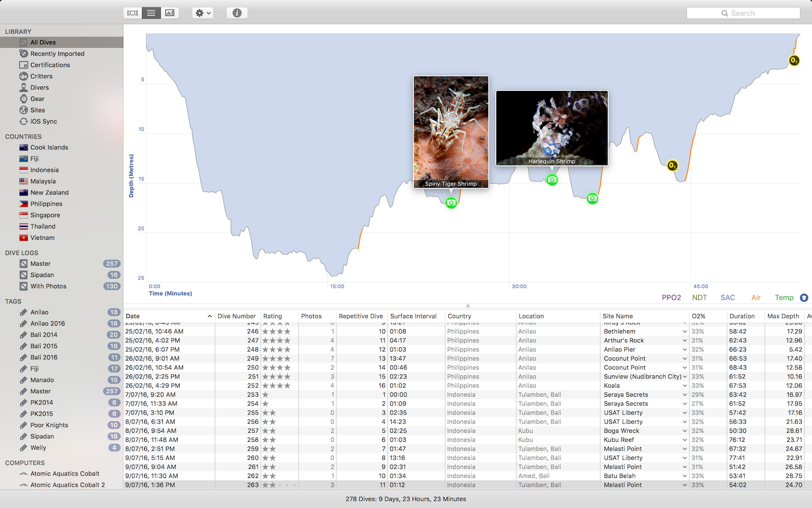Click the blue shield icon beside Temp
This screenshot has height=508, width=812.
[804, 298]
